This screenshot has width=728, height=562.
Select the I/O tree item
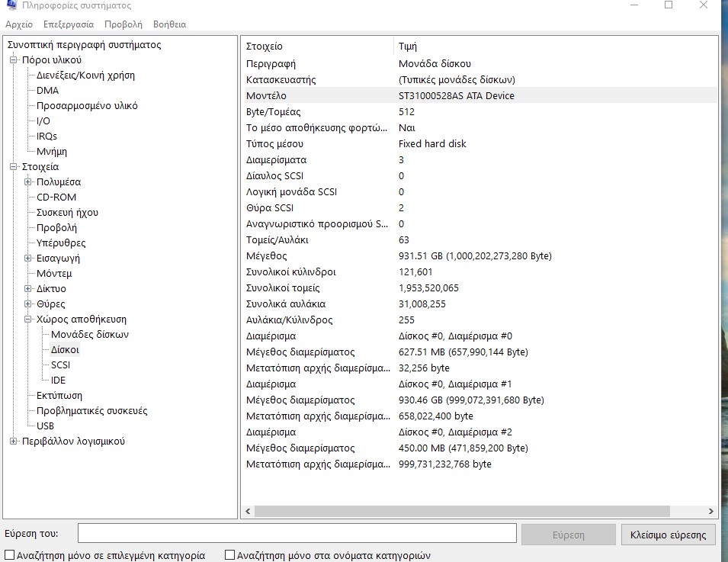(43, 121)
